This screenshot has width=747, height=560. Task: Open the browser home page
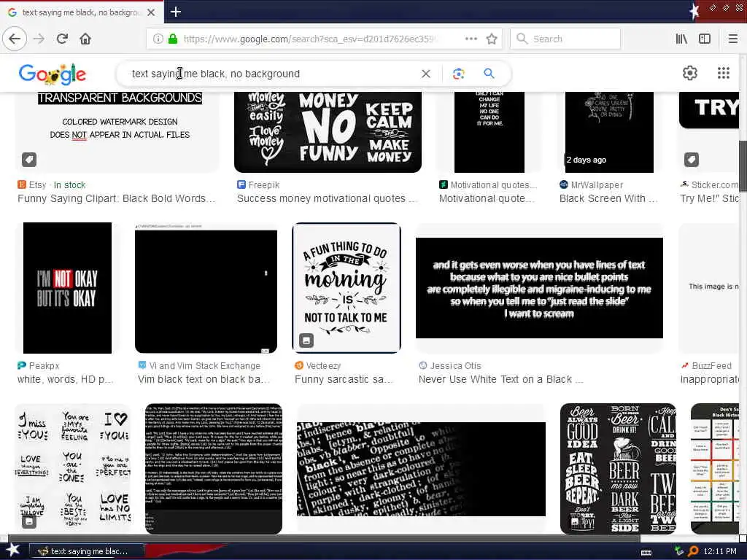coord(85,39)
